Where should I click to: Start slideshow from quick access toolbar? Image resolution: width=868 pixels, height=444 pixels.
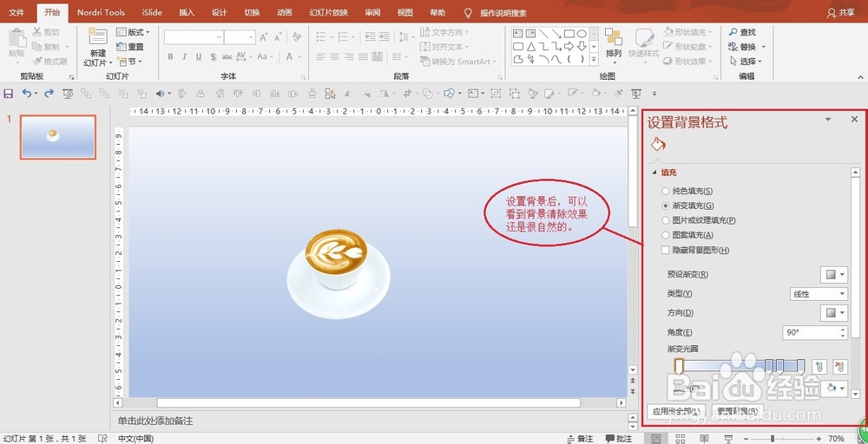[x=68, y=94]
